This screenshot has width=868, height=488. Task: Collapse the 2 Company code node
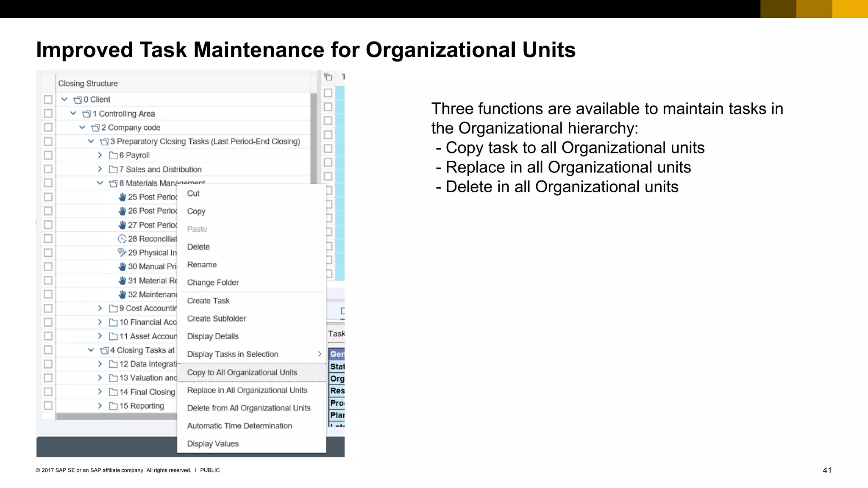pos(82,128)
